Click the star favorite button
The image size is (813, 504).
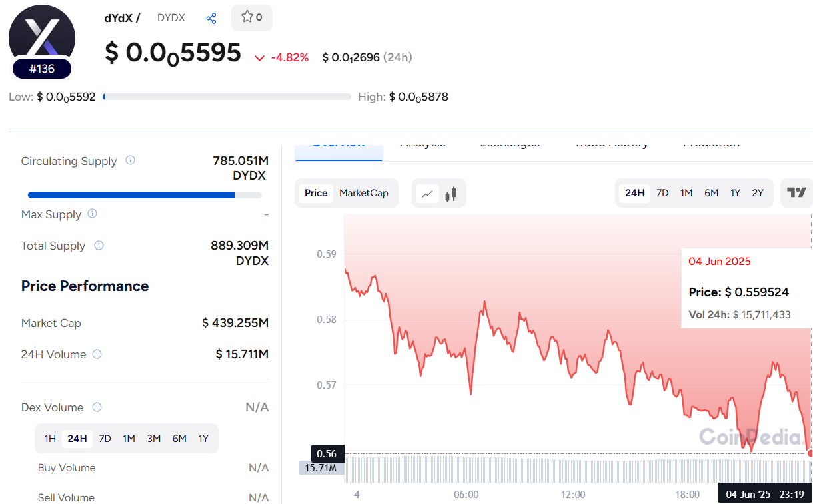pyautogui.click(x=251, y=17)
